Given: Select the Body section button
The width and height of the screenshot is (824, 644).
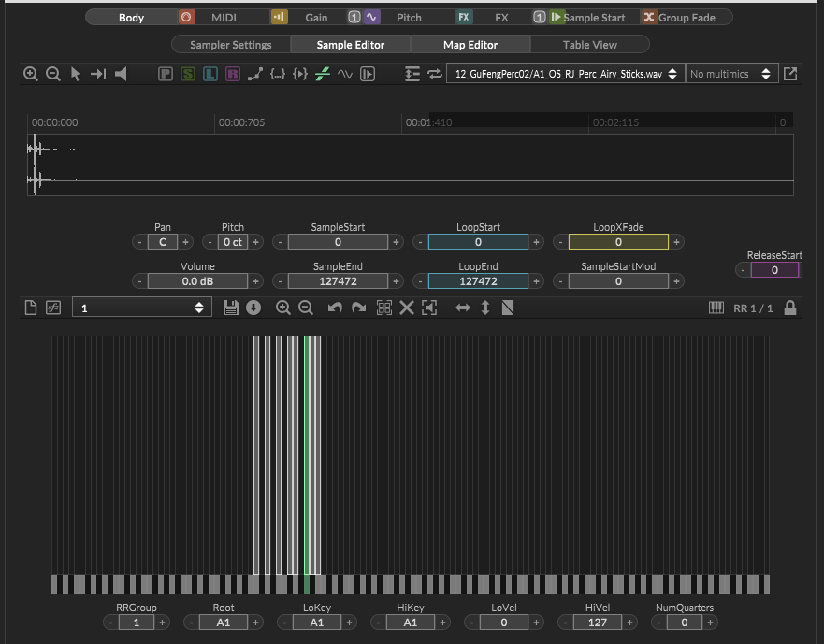Looking at the screenshot, I should 131,18.
